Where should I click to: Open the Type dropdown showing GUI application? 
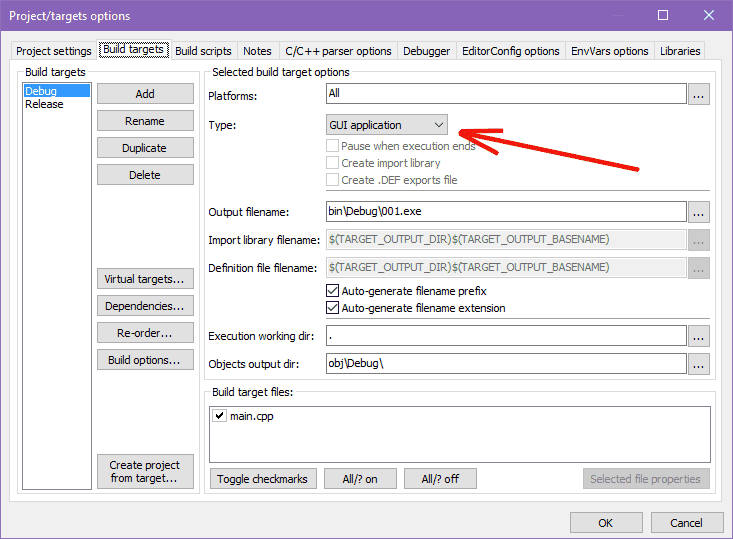coord(387,125)
